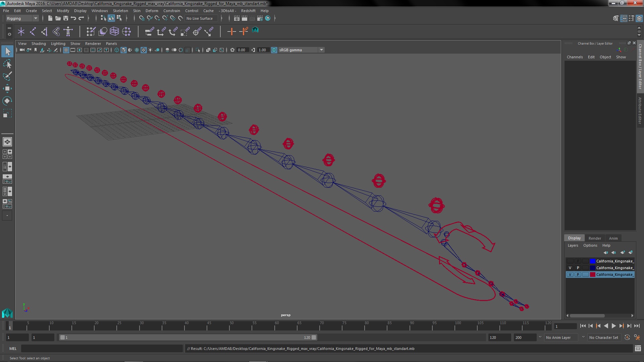Toggle visibility V of dark blue Kingsnake layer
This screenshot has height=362, width=644.
pyautogui.click(x=570, y=268)
